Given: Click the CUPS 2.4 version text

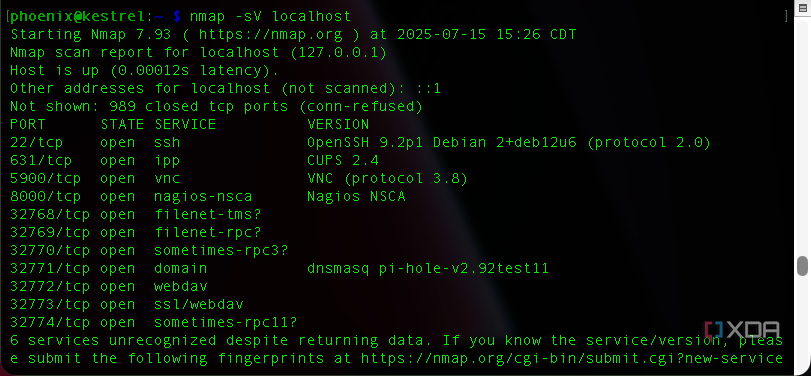Looking at the screenshot, I should 343,160.
